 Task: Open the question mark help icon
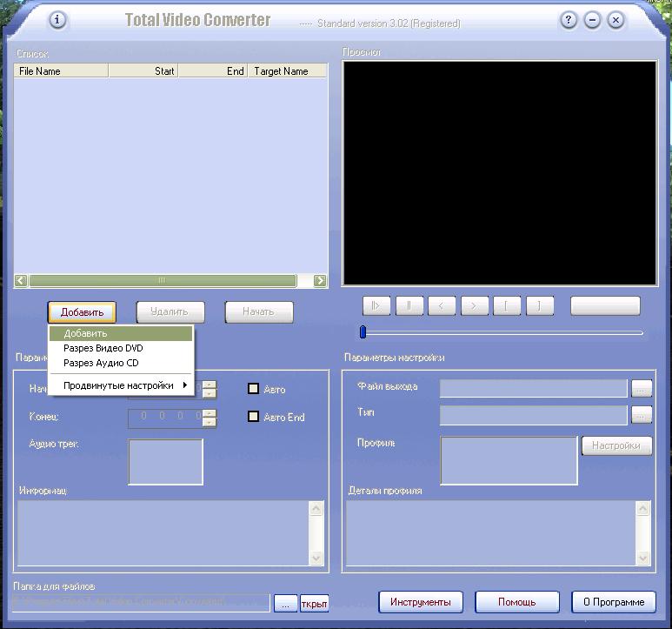click(569, 20)
